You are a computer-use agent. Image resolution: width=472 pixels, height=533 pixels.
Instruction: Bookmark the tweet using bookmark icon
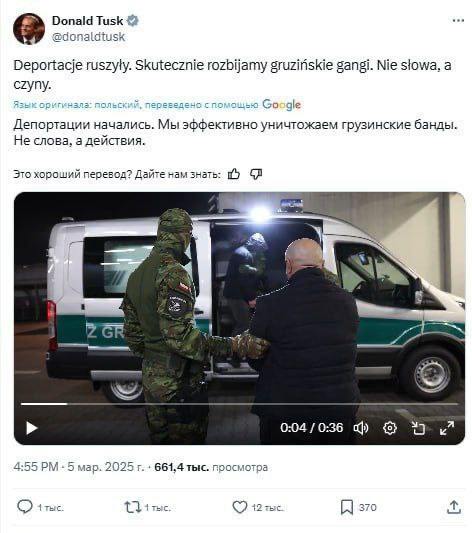tap(346, 507)
